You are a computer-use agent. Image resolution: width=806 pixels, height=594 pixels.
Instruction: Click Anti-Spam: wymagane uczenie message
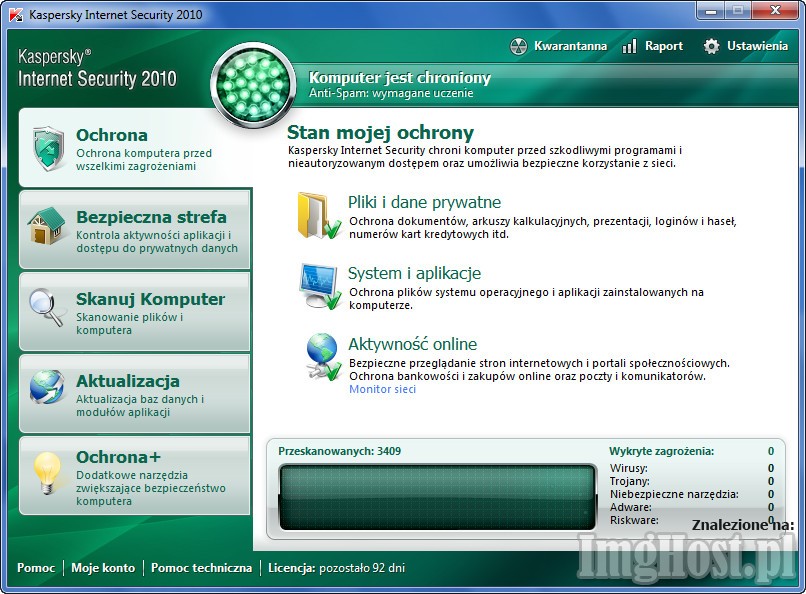tap(391, 94)
